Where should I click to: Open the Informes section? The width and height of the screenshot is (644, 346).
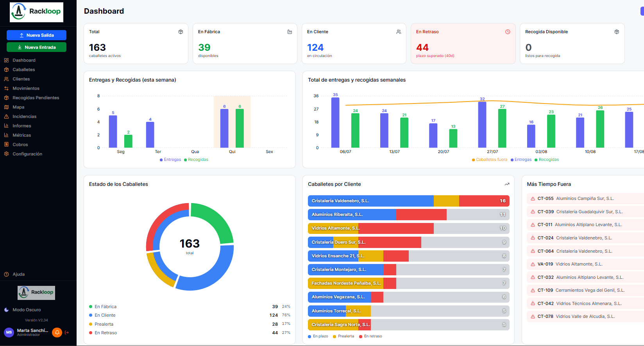(x=22, y=126)
